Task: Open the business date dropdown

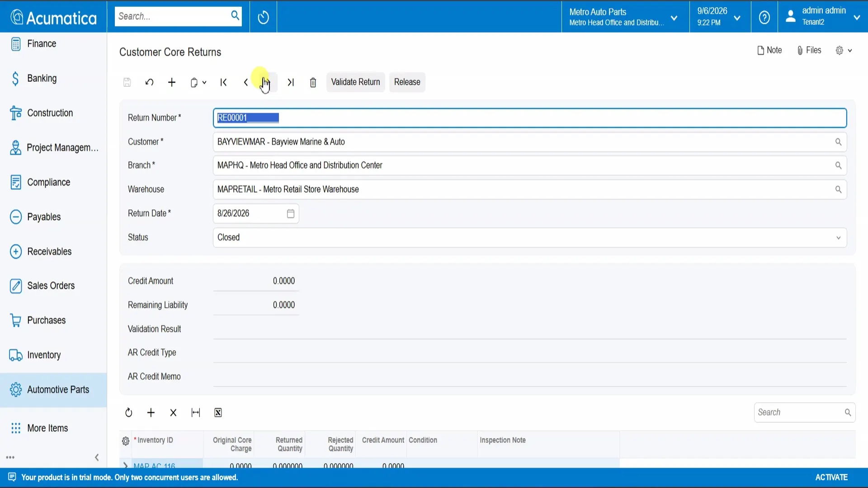Action: coord(720,17)
